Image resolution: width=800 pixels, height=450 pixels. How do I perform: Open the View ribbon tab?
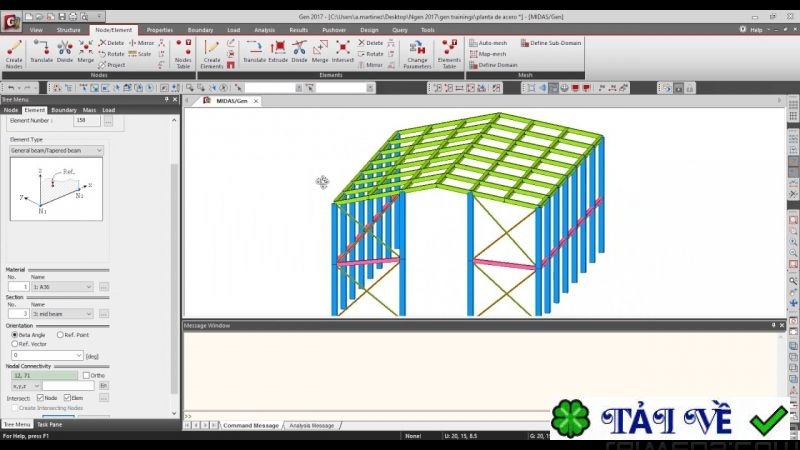pos(36,30)
